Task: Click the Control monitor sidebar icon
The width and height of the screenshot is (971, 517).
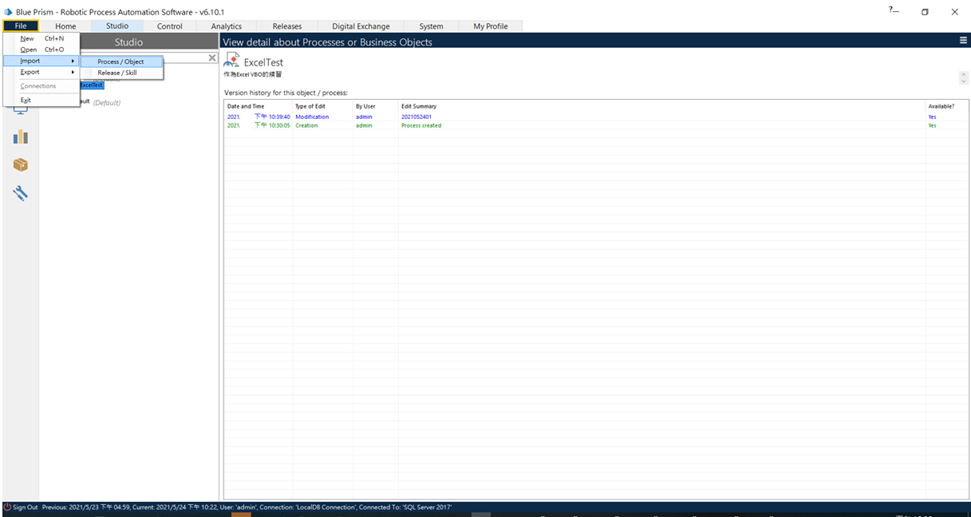Action: (x=20, y=110)
